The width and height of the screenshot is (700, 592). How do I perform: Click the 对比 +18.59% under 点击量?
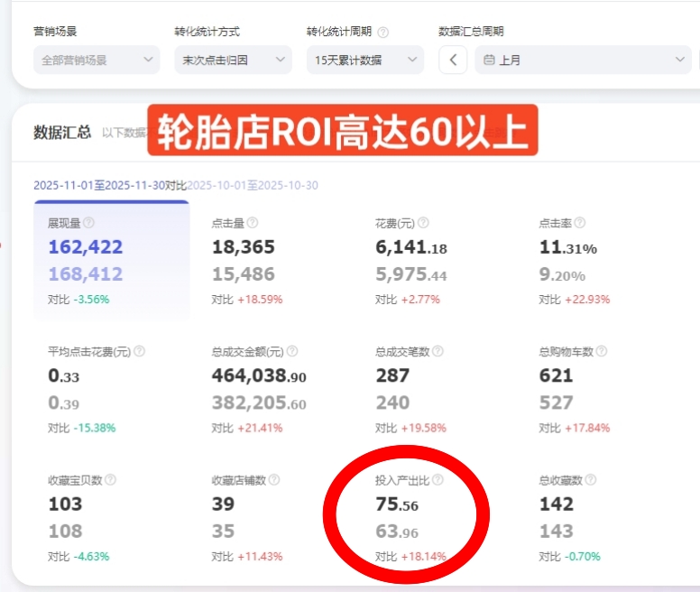click(x=247, y=299)
